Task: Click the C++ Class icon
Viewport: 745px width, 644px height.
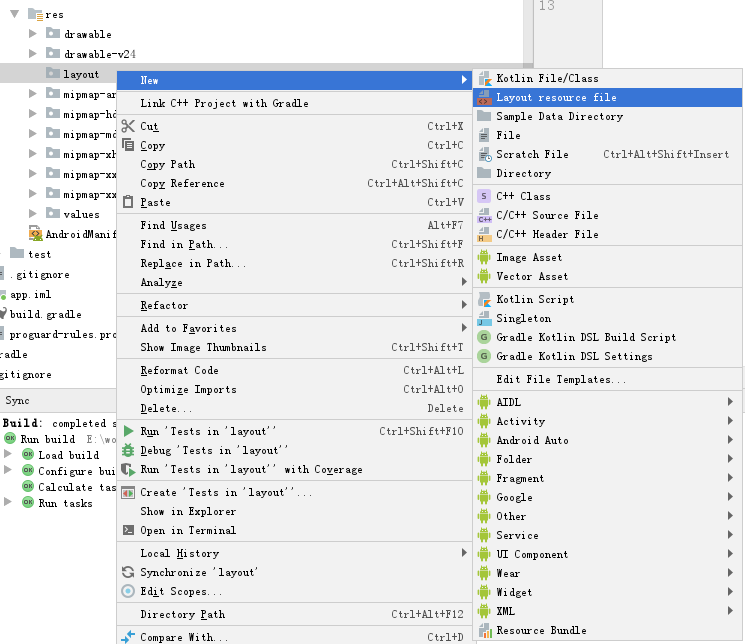Action: (484, 196)
